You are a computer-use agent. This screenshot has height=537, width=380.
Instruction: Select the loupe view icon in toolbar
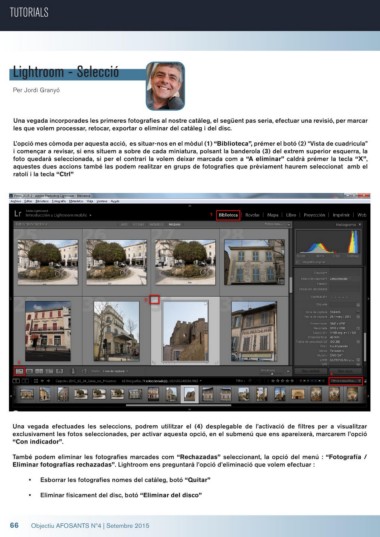(30, 371)
